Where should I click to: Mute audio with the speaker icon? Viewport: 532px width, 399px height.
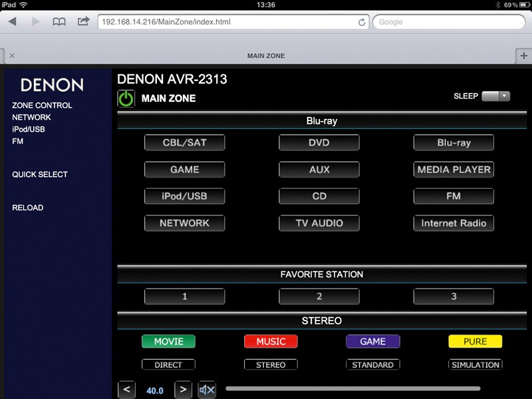[207, 390]
